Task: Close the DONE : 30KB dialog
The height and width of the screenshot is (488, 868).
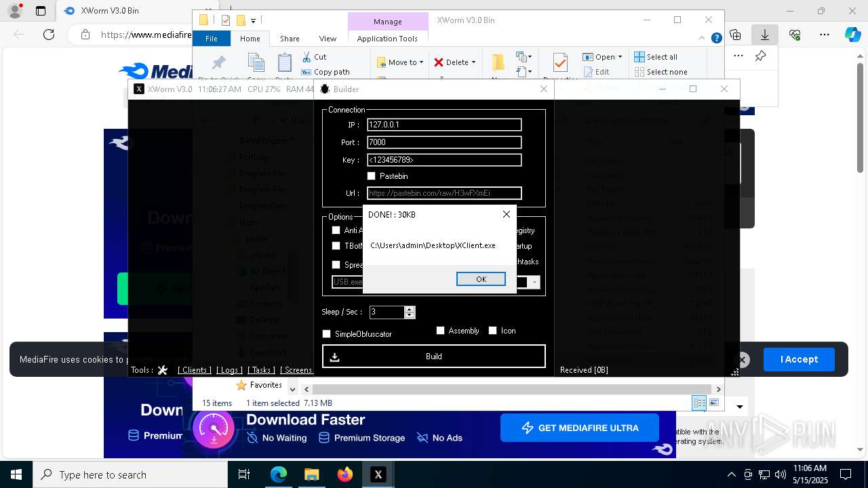Action: coord(506,214)
